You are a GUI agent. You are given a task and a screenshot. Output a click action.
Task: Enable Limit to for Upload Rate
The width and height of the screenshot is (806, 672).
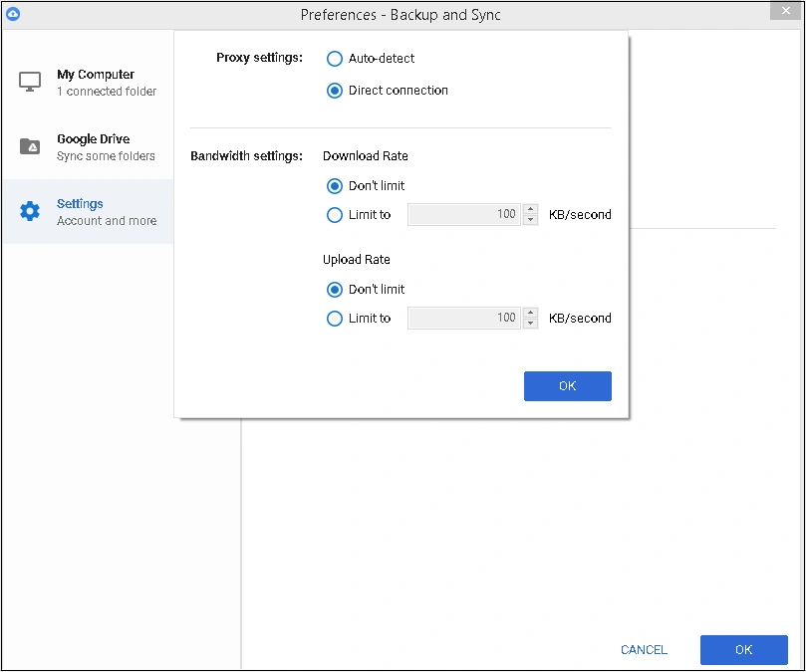(334, 319)
